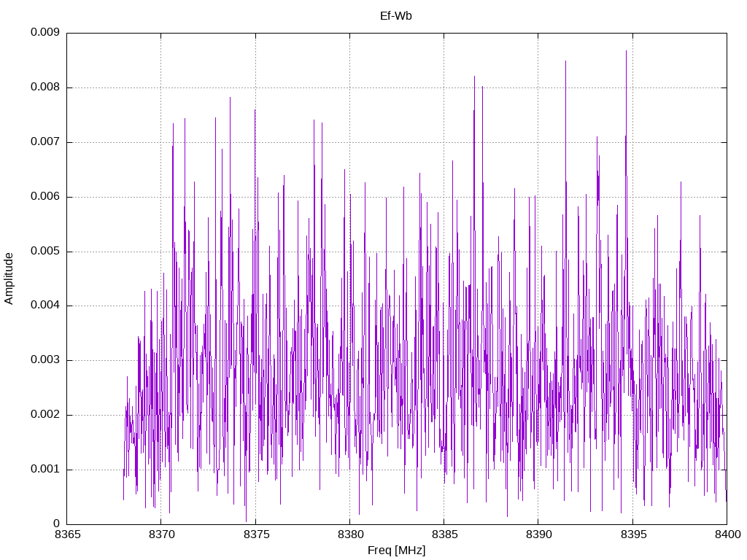Click the plot title 'Ef-Wb'
Screen dimensions: 747x560
coord(396,16)
